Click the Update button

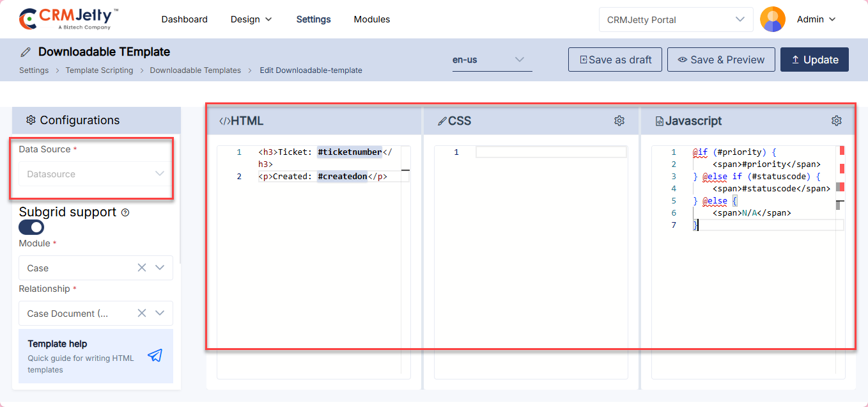pos(814,60)
